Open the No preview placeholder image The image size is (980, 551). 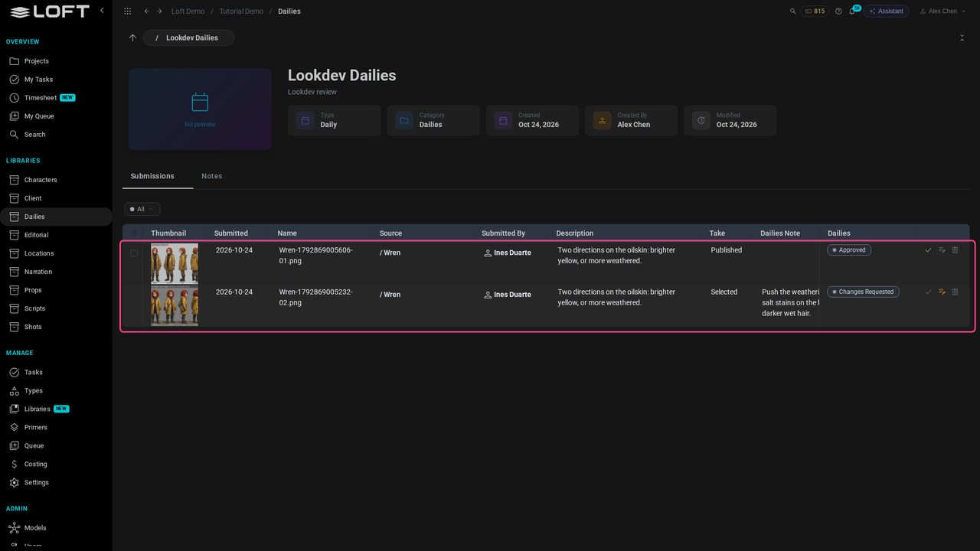[x=200, y=109]
